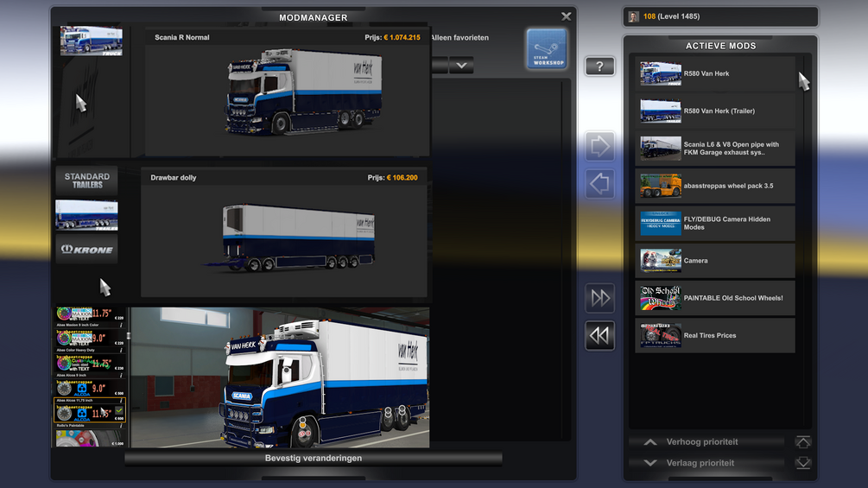Activate all mods with double right arrows
The width and height of the screenshot is (868, 488).
599,298
